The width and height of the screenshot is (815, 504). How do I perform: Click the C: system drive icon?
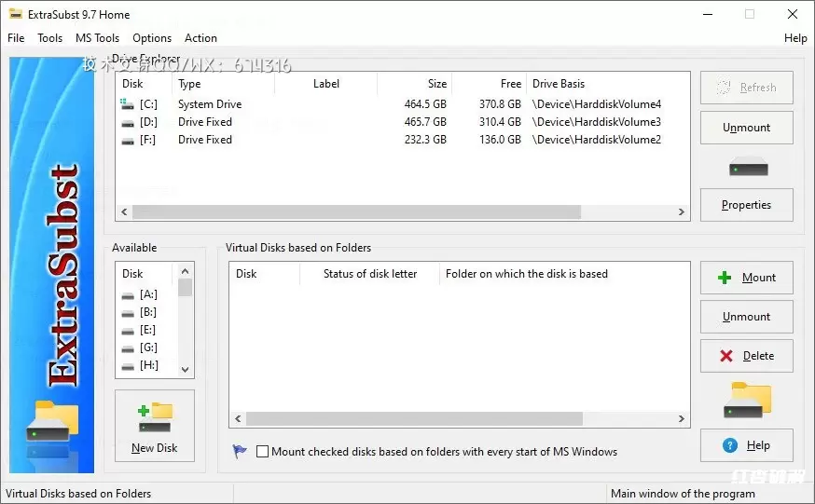tap(128, 104)
